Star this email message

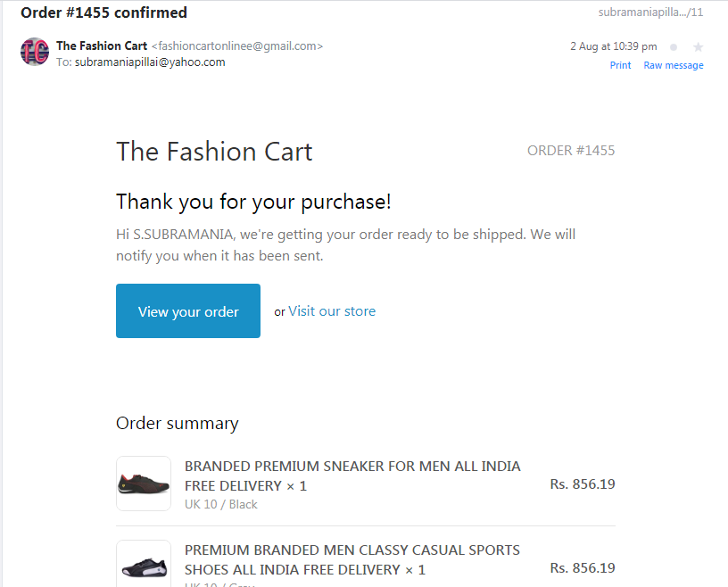pos(699,46)
